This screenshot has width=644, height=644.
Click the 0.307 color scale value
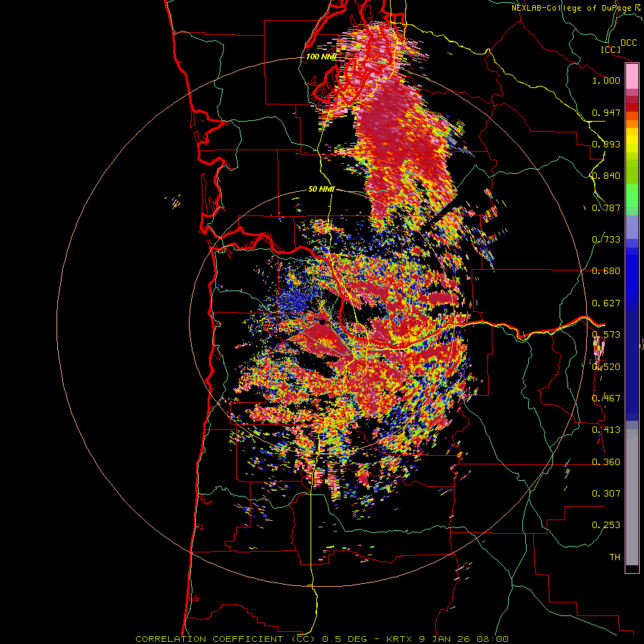pyautogui.click(x=606, y=494)
